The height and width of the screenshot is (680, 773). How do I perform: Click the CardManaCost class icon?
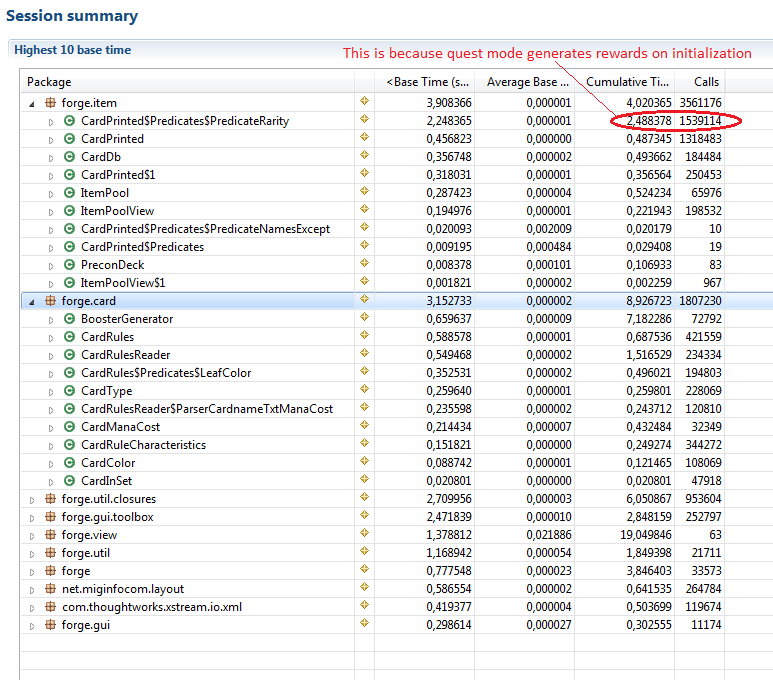coord(69,427)
